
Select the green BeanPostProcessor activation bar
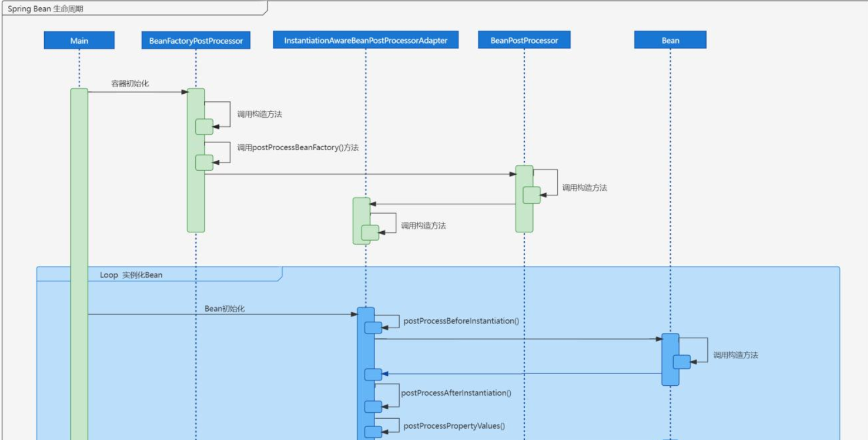[x=524, y=198]
